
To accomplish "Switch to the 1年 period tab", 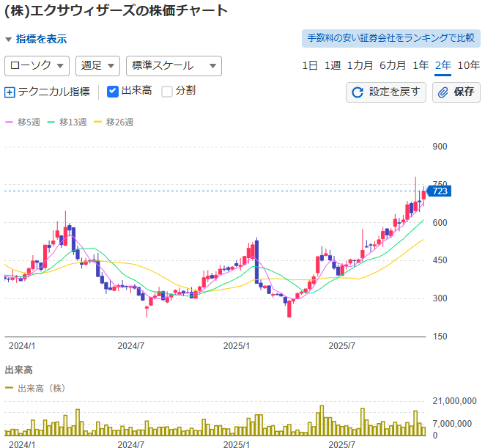I will 421,65.
